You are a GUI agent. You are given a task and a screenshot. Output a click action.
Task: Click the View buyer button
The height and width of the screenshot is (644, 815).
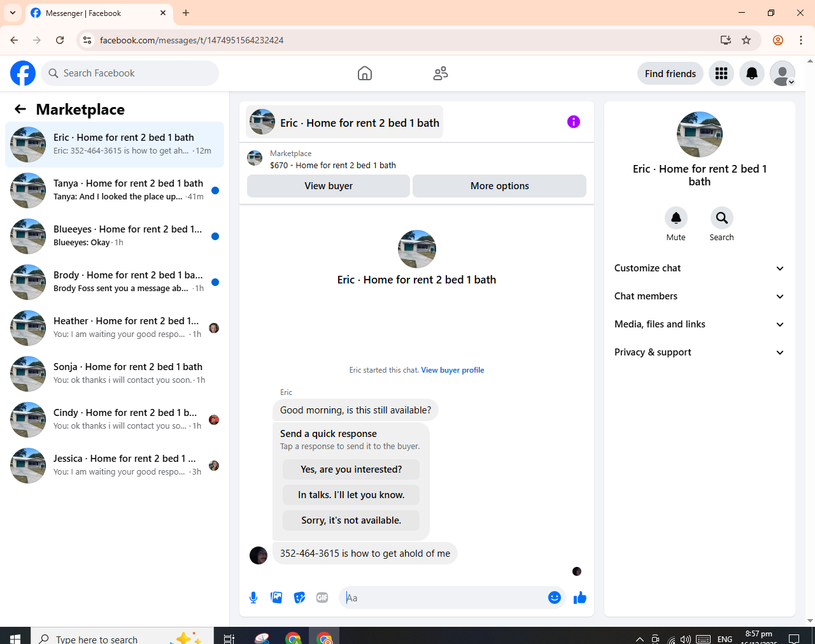tap(329, 186)
